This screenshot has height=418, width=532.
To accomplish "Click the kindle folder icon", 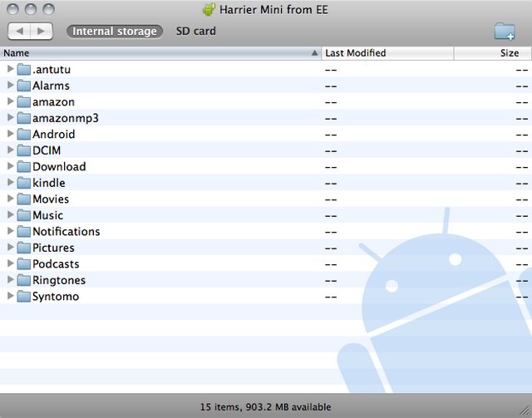I will point(23,183).
